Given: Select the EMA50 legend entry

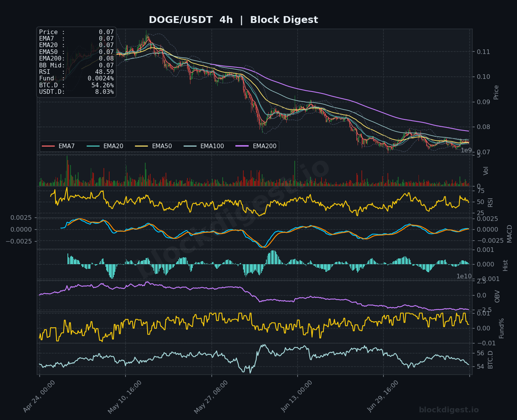Looking at the screenshot, I should 154,146.
